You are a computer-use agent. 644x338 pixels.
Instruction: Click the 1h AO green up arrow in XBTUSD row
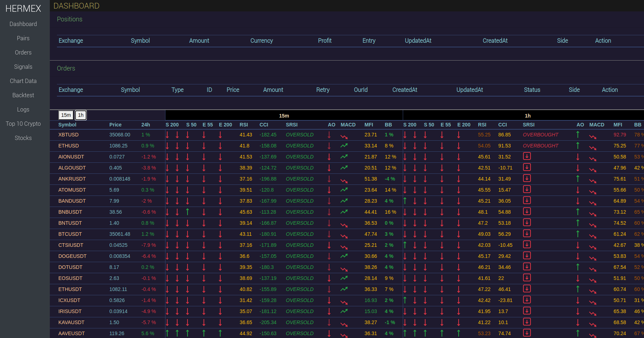[578, 135]
